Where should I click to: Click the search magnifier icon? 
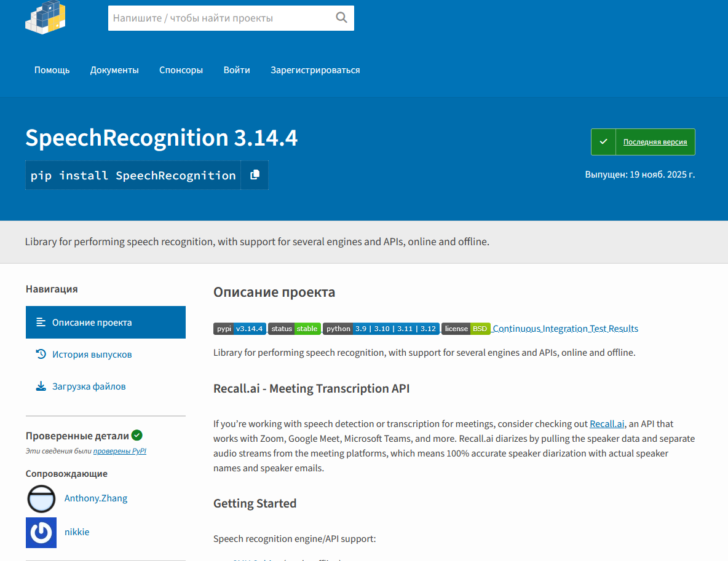coord(341,18)
